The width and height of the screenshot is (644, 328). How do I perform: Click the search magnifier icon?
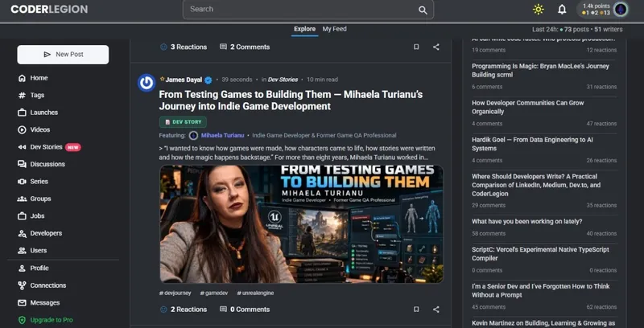(423, 10)
